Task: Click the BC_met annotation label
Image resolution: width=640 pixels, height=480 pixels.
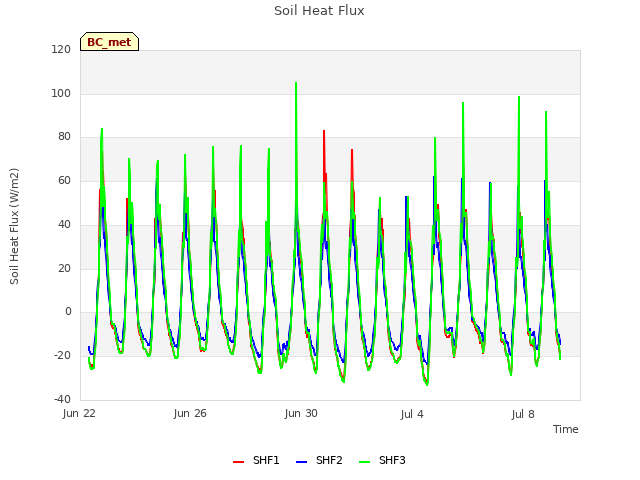Action: click(x=109, y=42)
